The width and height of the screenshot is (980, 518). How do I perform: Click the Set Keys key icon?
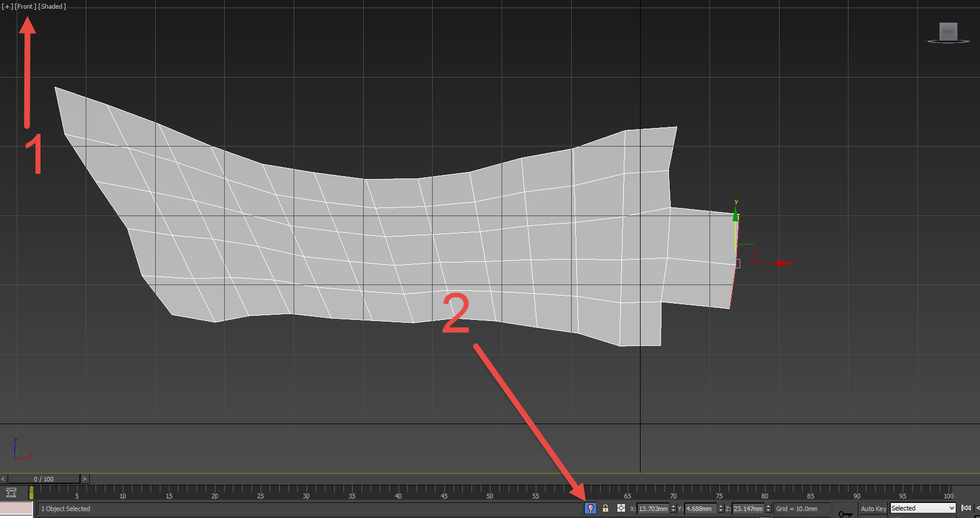(x=844, y=513)
